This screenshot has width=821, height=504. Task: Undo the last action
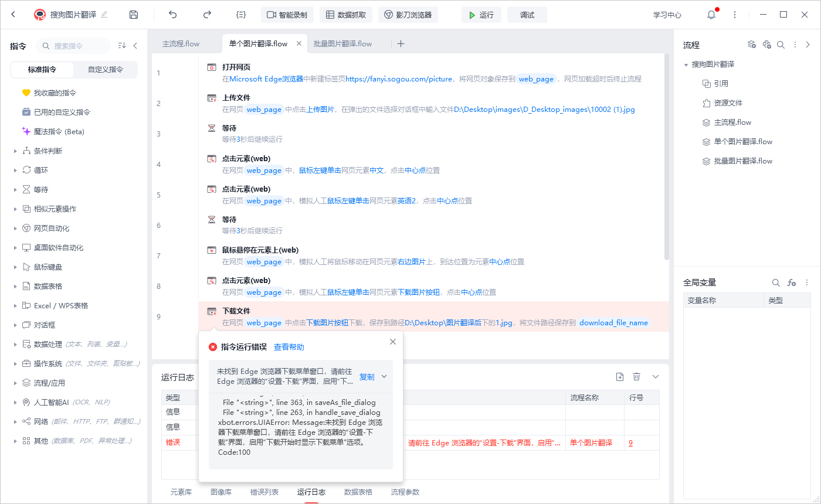pyautogui.click(x=172, y=15)
